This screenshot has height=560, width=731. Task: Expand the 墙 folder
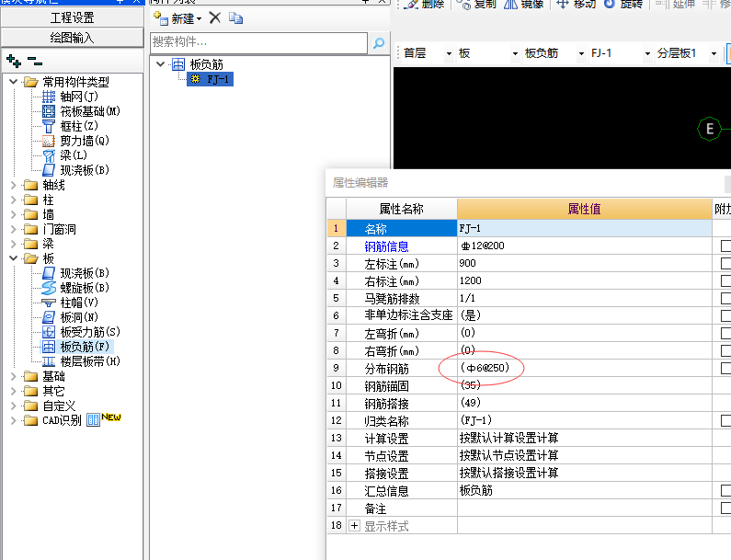pyautogui.click(x=13, y=214)
